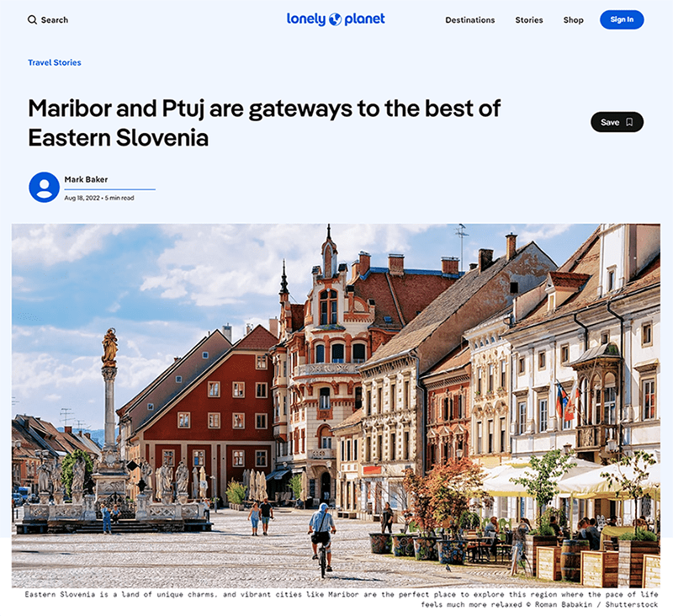
Task: Click the photo caption crediting Roman Babakin
Action: [342, 599]
